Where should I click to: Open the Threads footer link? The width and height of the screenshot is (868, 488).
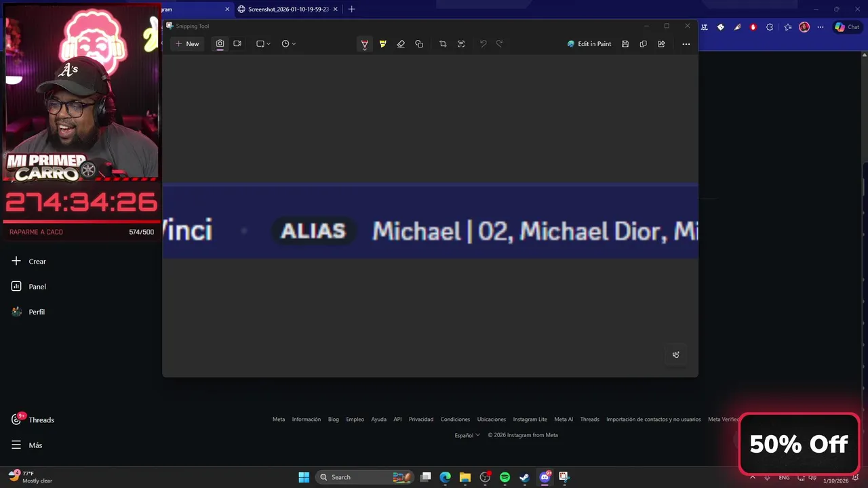pos(590,420)
